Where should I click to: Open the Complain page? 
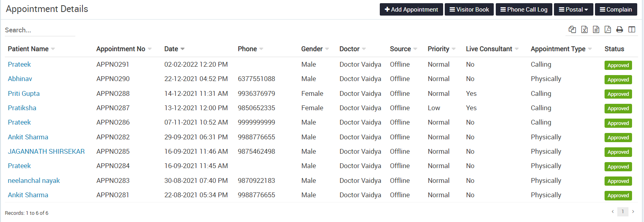pyautogui.click(x=616, y=10)
